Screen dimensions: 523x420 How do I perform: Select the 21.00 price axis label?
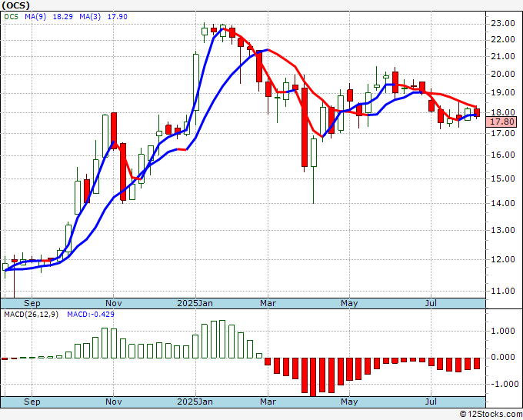502,56
